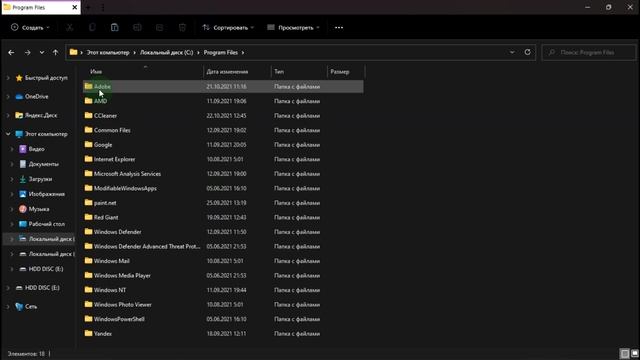640x360 pixels.
Task: Refresh the current folder view
Action: (x=527, y=52)
